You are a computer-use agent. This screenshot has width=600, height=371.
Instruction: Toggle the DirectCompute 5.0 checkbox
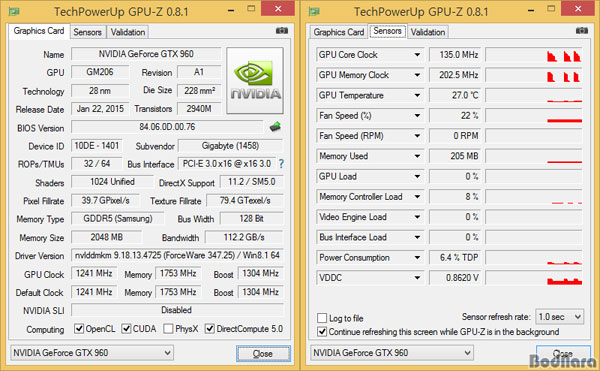210,329
